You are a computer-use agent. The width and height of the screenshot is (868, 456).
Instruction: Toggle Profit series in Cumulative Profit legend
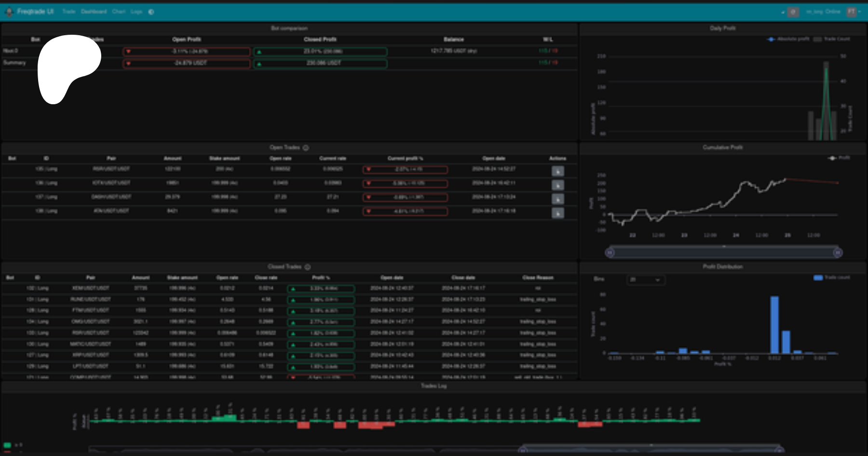(x=839, y=158)
